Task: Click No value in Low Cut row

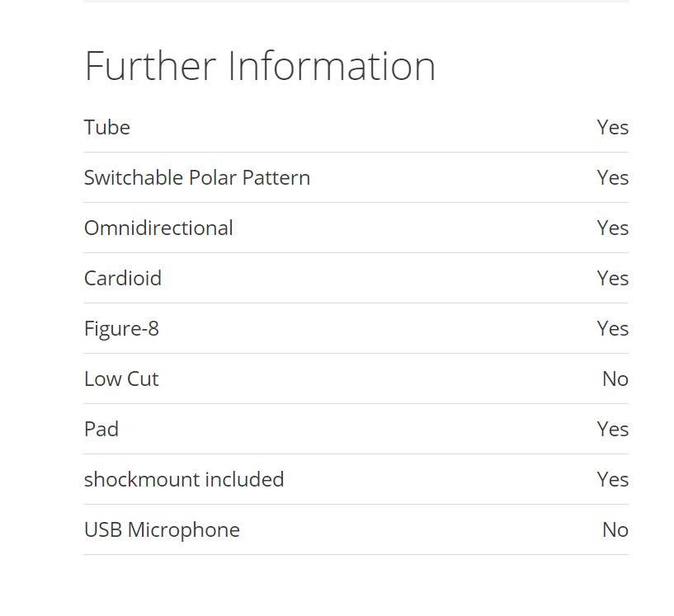Action: point(615,379)
